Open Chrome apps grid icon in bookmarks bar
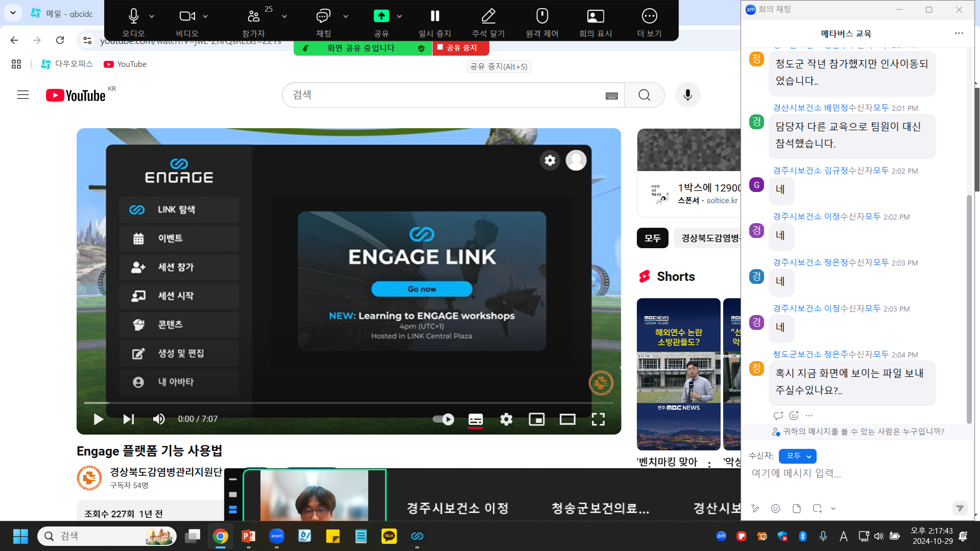Viewport: 980px width, 551px height. tap(16, 64)
